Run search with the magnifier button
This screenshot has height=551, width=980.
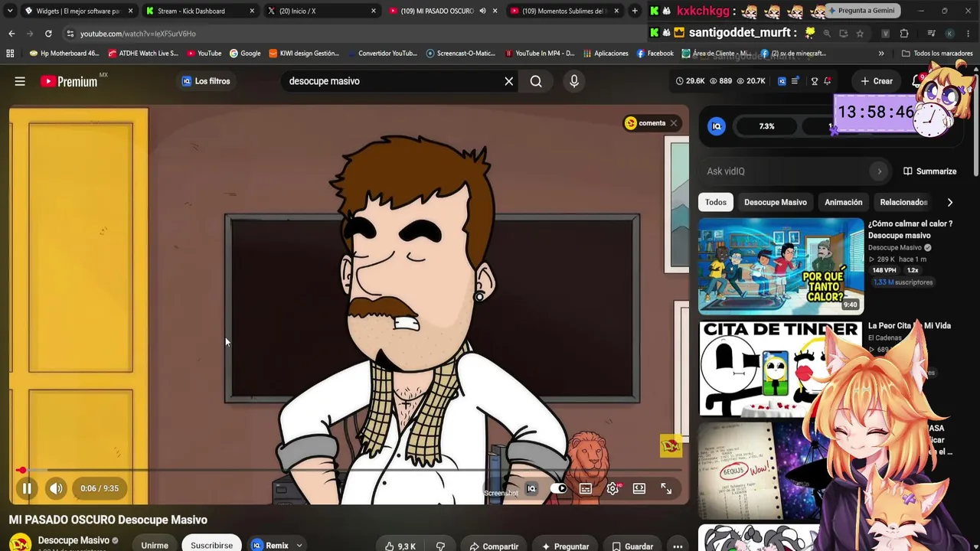click(x=536, y=81)
